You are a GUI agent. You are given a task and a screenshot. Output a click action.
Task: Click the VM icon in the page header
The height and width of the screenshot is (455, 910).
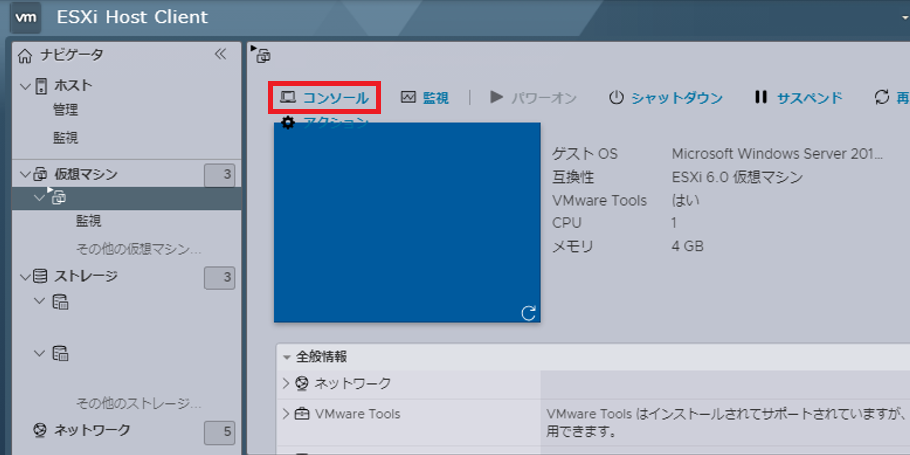click(x=262, y=55)
